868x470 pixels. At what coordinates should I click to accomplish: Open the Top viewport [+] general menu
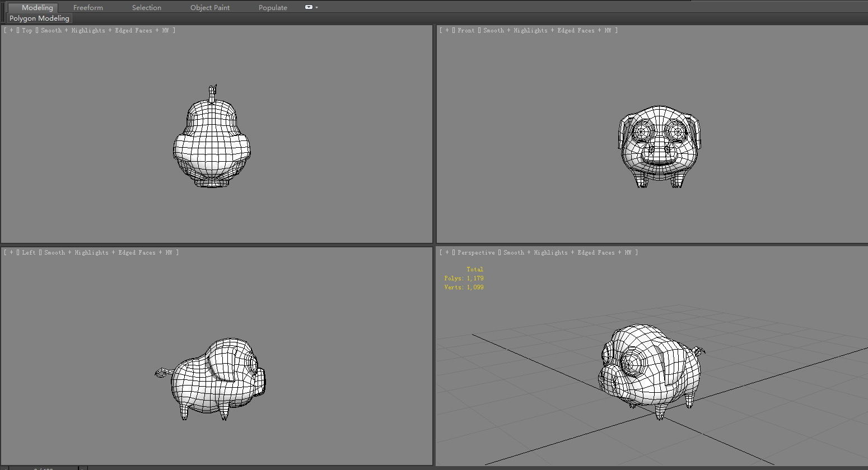point(11,31)
